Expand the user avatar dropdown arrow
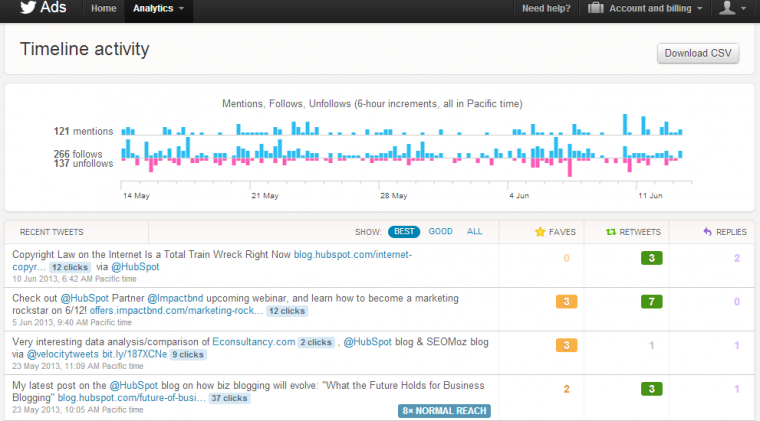Screen dimensions: 760x421 coord(744,9)
